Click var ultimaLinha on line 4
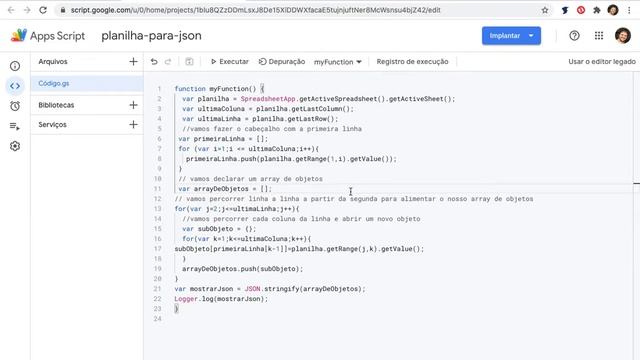 click(260, 119)
